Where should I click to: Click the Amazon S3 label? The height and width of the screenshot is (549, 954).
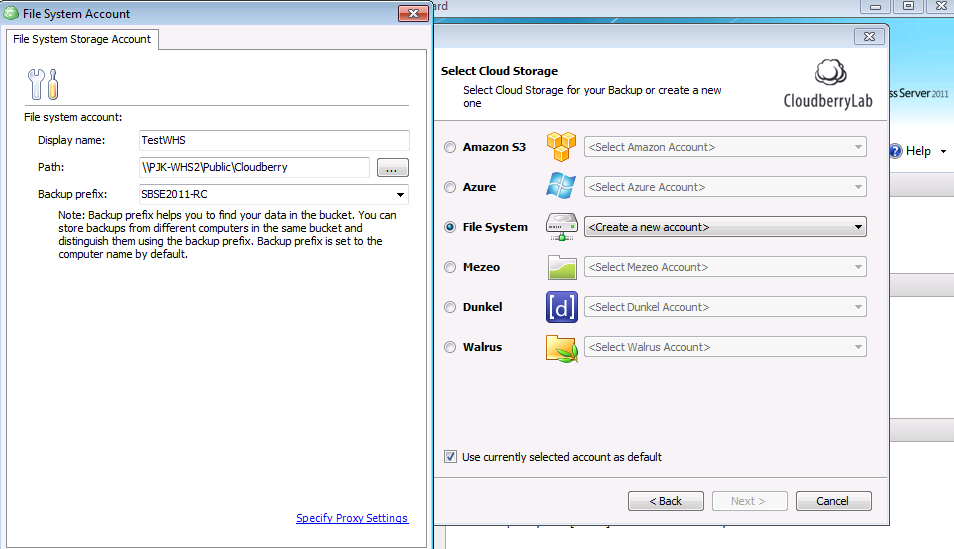[x=494, y=147]
